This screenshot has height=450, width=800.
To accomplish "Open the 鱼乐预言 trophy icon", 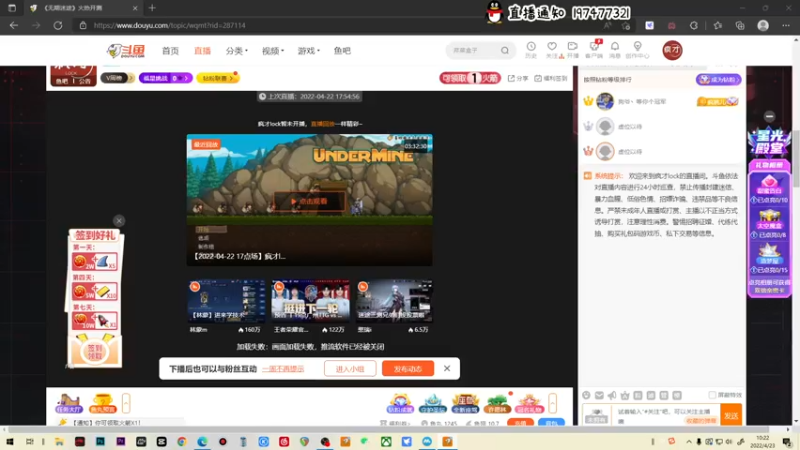I will (x=103, y=403).
